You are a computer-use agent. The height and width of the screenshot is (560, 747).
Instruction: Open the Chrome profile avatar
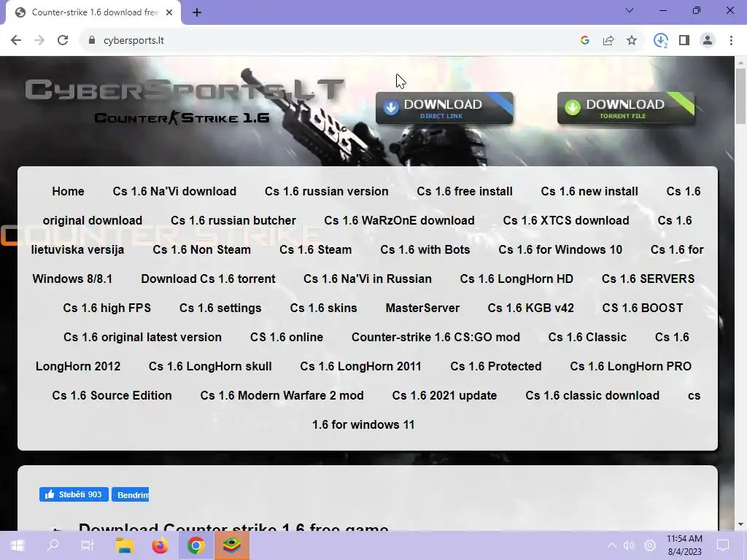coord(708,41)
